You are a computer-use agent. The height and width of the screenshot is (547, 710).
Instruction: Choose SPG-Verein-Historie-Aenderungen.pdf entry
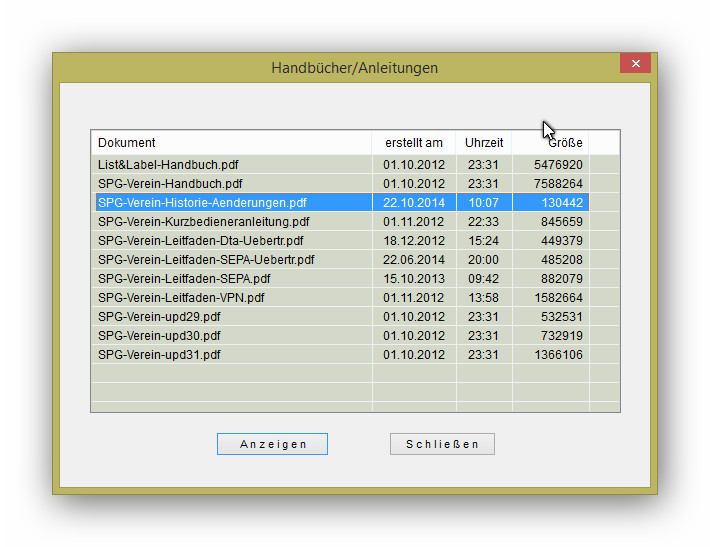tap(202, 203)
